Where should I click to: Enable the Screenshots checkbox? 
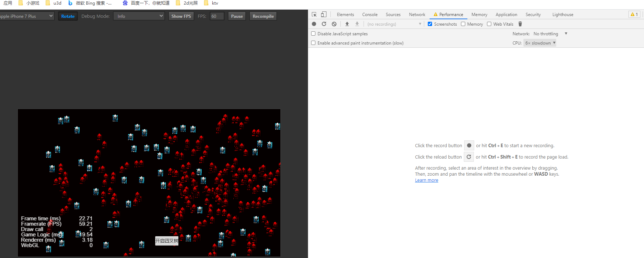tap(430, 24)
